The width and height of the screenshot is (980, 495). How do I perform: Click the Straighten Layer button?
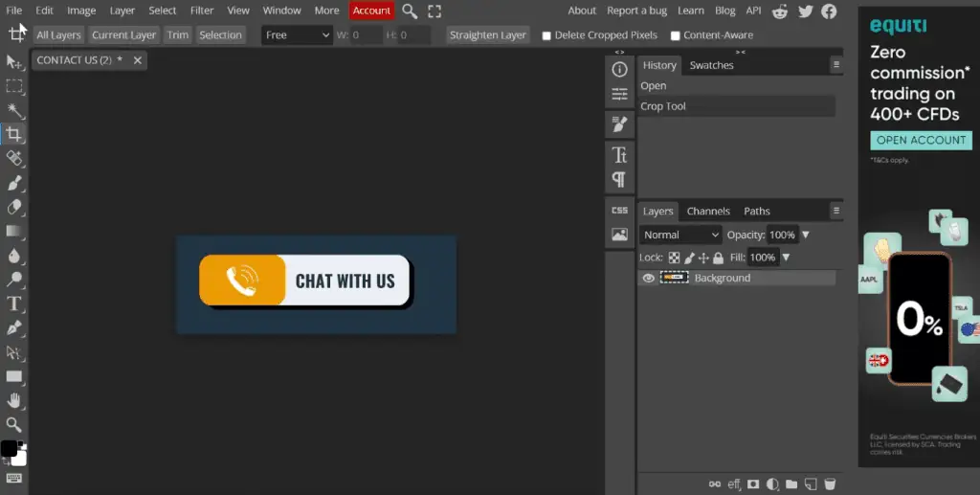tap(488, 35)
